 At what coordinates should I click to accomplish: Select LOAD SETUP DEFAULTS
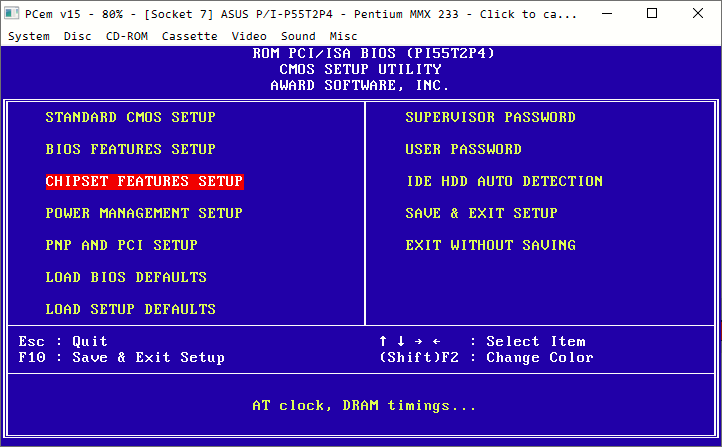(130, 309)
